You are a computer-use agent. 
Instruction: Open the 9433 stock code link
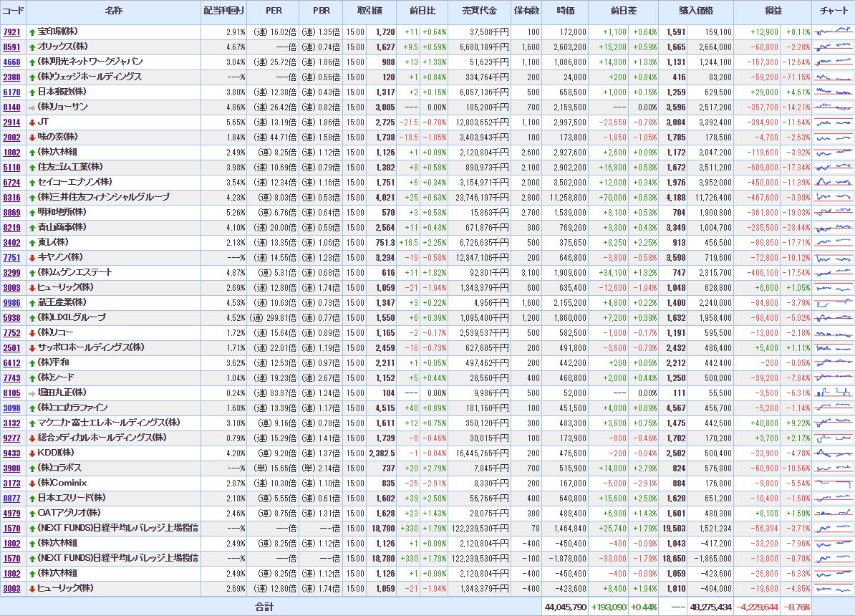11,453
